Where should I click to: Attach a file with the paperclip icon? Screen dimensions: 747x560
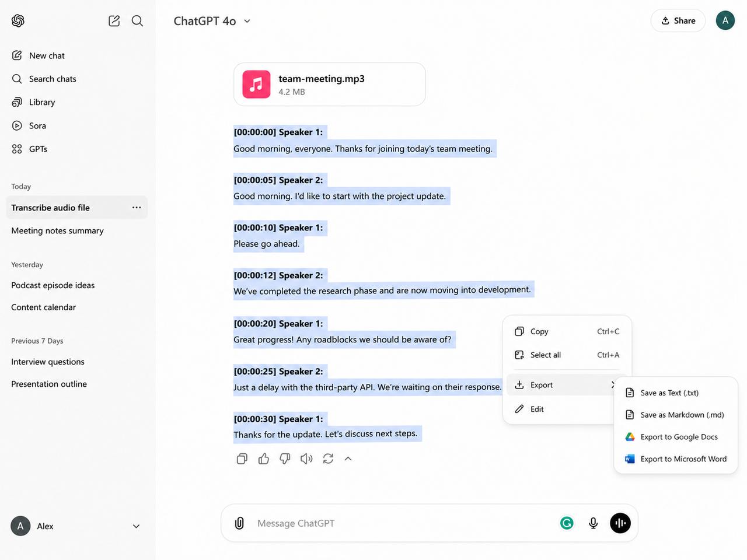[239, 523]
